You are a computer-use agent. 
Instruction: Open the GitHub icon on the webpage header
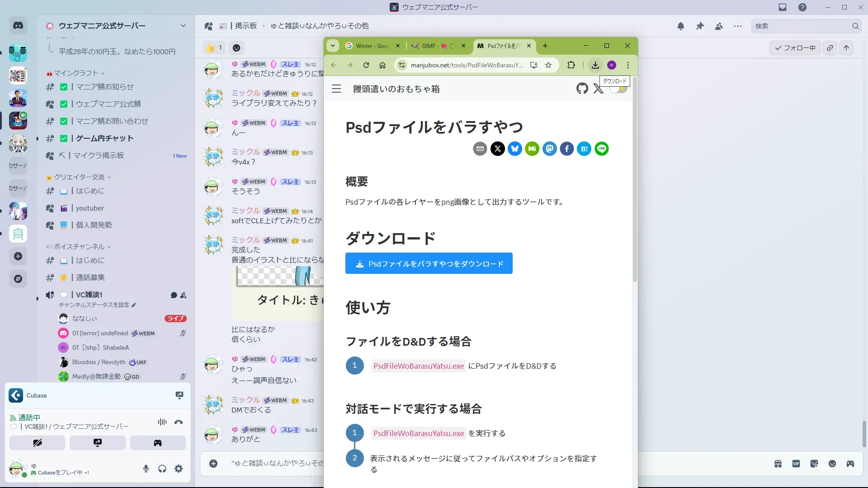pos(582,89)
